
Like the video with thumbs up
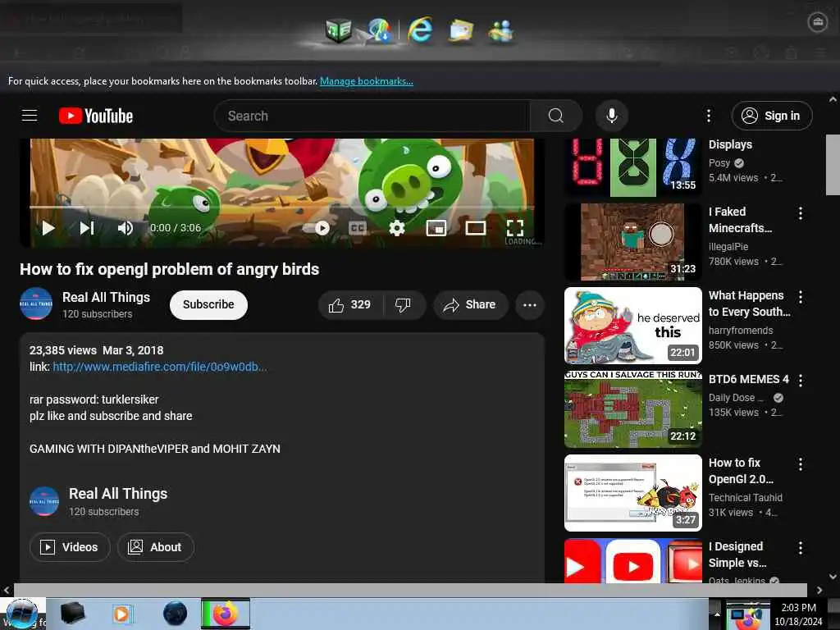349,305
